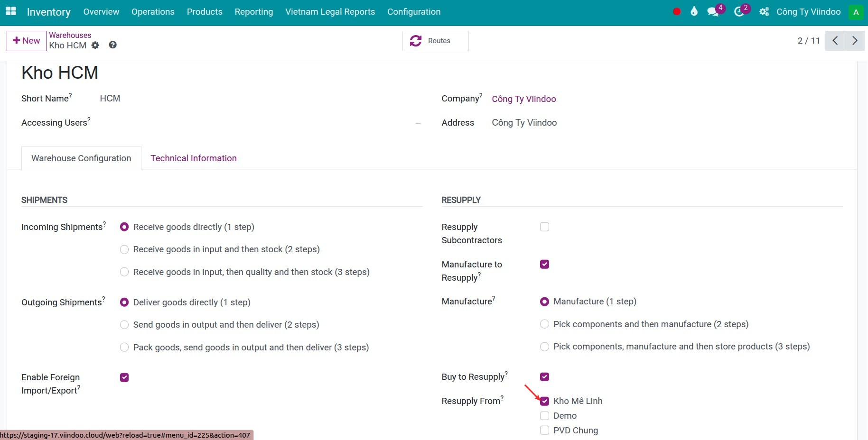Viewport: 868px width, 440px height.
Task: Select Deliver goods directly (1 step)
Action: pos(124,302)
